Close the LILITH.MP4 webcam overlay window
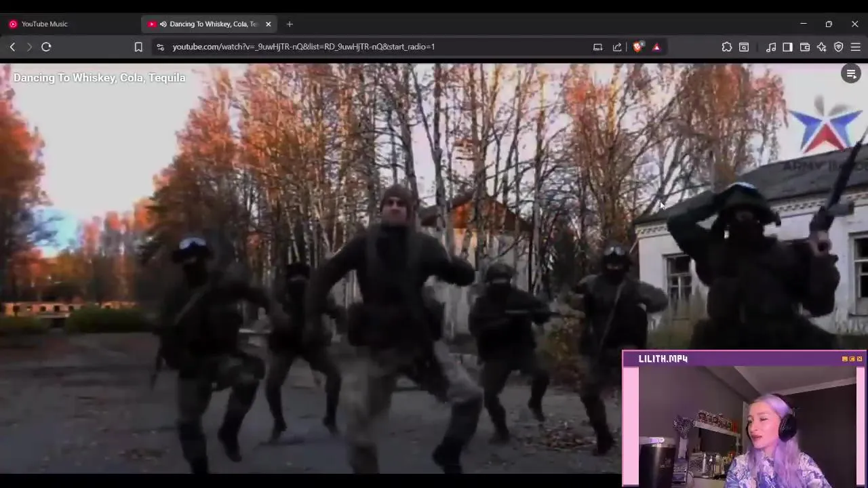This screenshot has width=868, height=488. pos(860,359)
